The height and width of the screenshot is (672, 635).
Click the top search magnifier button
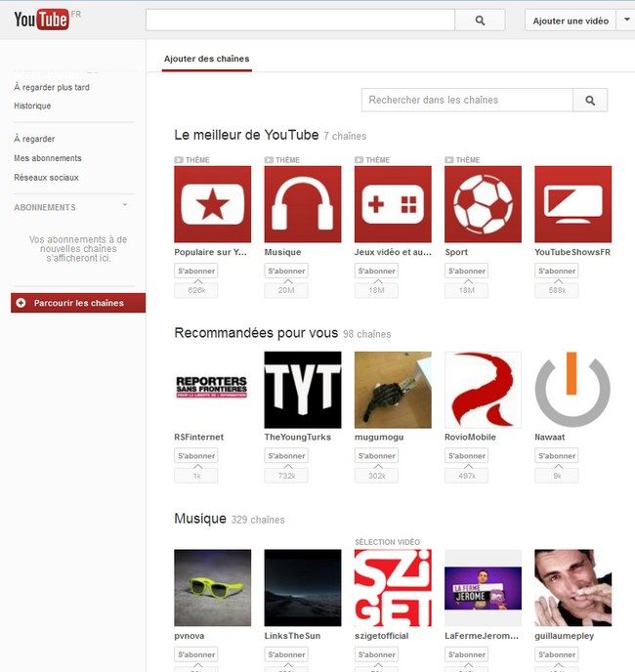(x=480, y=21)
